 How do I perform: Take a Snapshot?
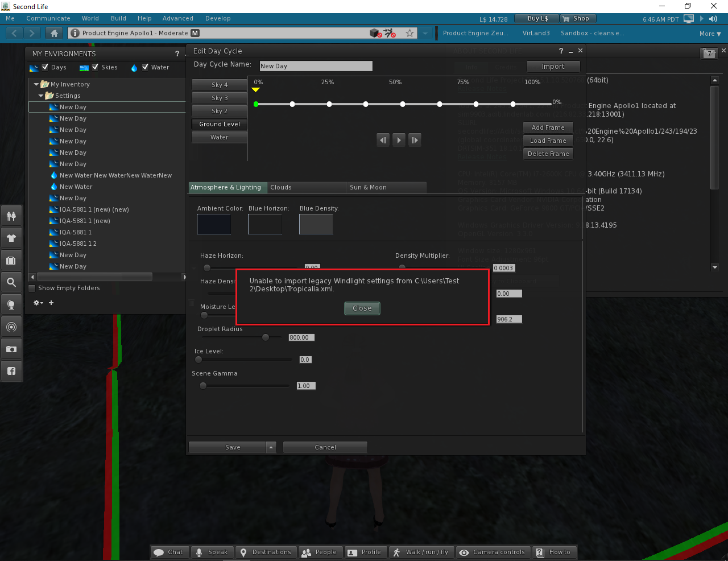click(11, 349)
